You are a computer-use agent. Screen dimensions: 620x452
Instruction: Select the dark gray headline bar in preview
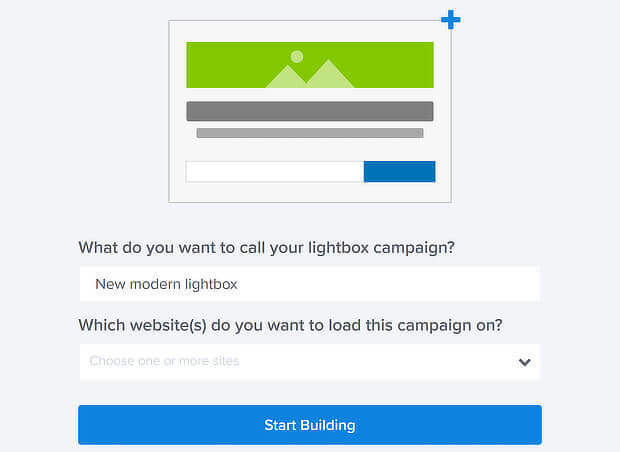310,111
